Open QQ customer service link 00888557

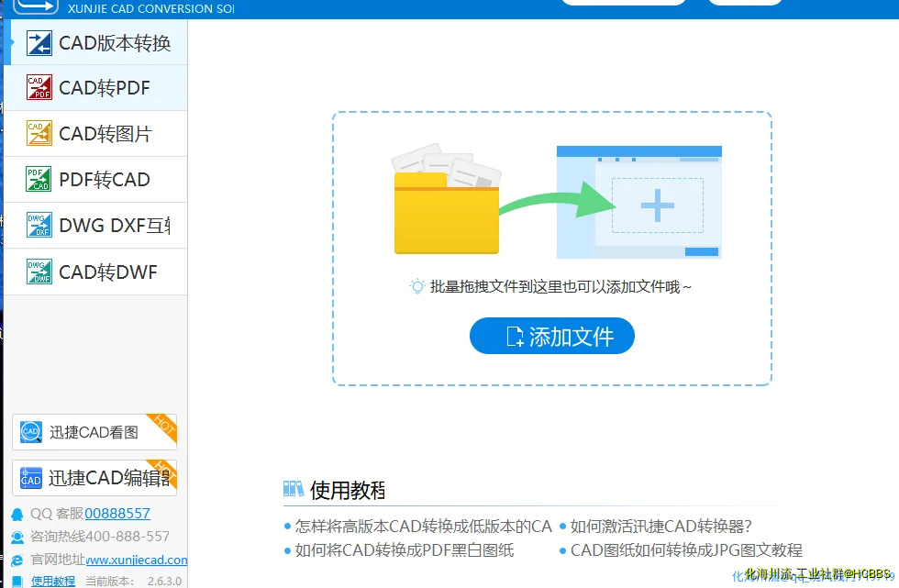click(117, 514)
